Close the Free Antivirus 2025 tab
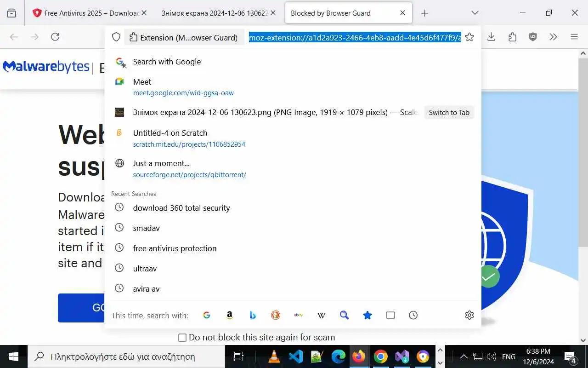Image resolution: width=588 pixels, height=368 pixels. [144, 13]
